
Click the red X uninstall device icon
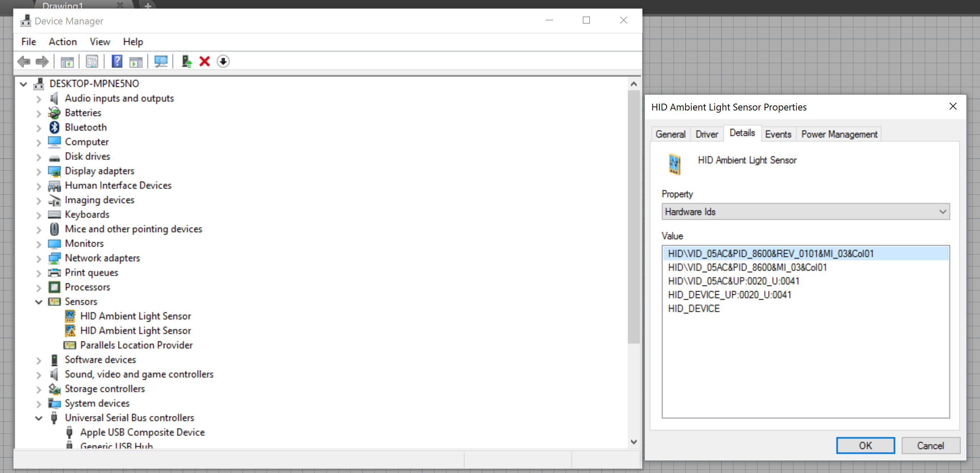click(204, 61)
